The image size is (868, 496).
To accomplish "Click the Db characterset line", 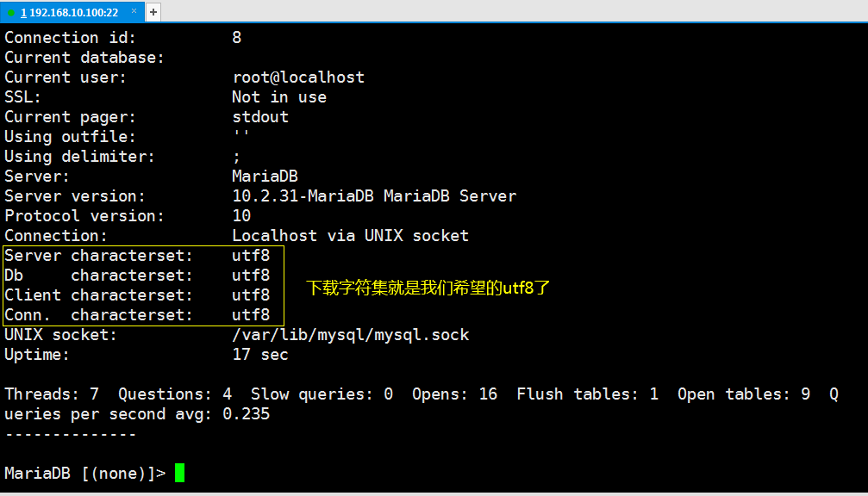I will 137,276.
